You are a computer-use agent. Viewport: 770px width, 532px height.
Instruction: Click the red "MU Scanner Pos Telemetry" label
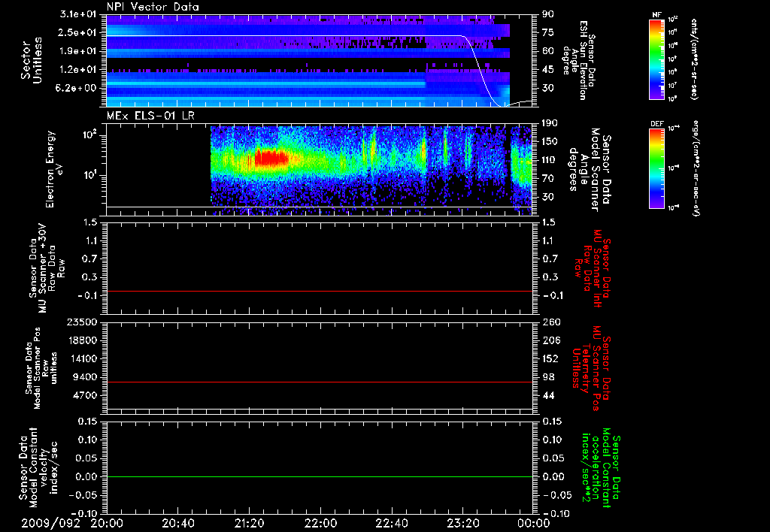tap(591, 368)
